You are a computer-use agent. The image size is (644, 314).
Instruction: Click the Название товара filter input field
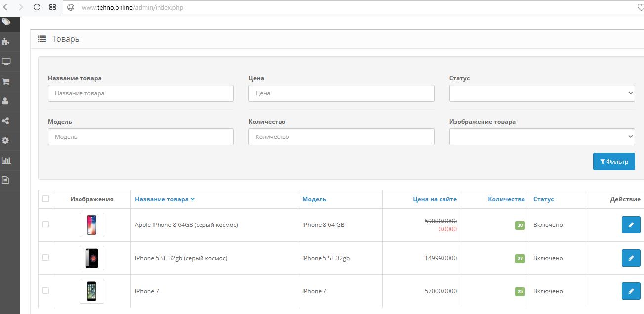click(x=140, y=93)
